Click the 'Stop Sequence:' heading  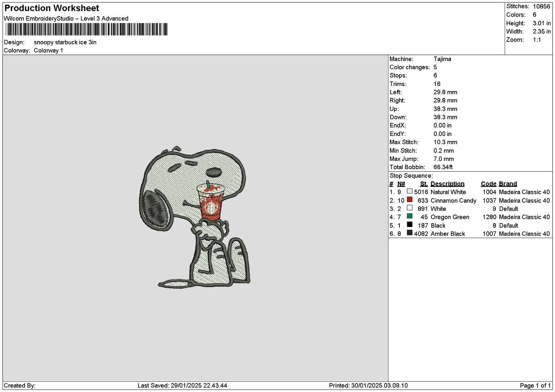411,176
